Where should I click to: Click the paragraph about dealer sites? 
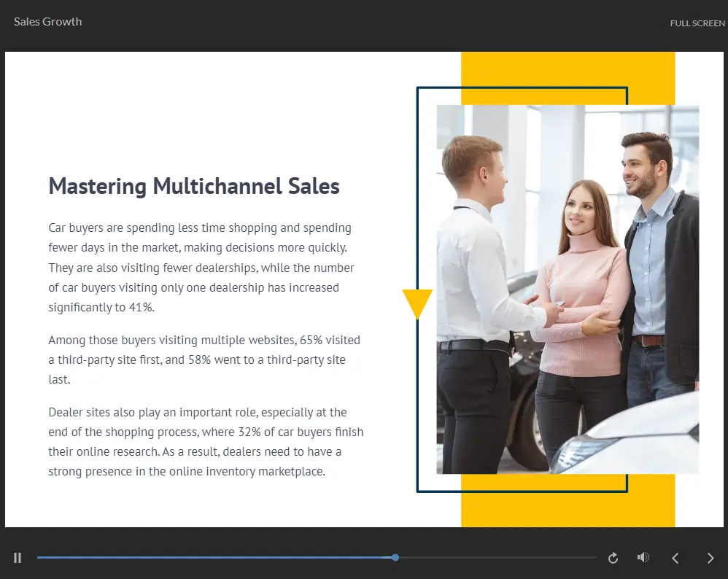205,442
